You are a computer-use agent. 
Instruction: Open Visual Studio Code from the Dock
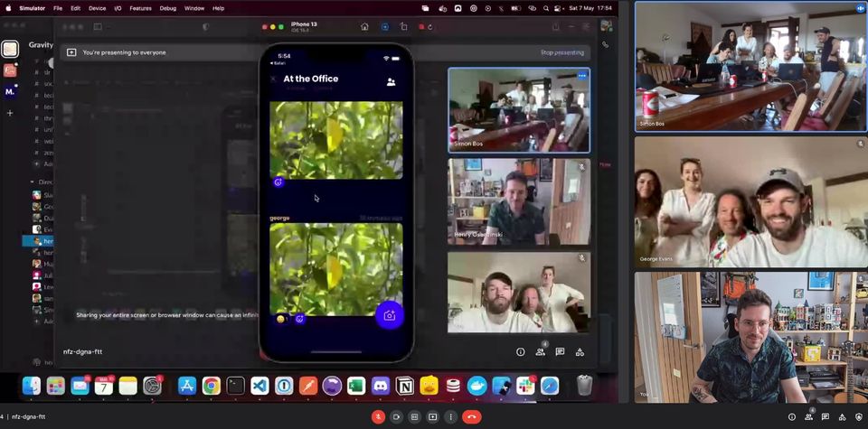(x=259, y=386)
